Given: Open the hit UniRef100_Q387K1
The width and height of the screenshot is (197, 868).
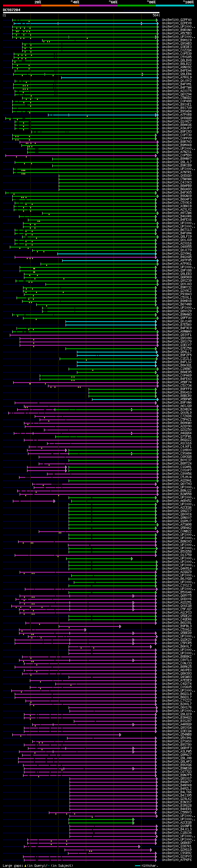Looking at the screenshot, I should 176,846.
